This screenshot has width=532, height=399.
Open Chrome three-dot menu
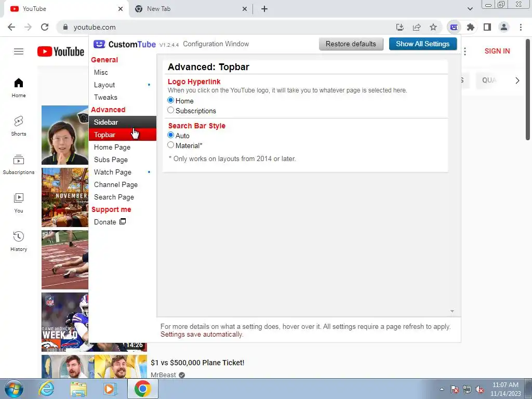[x=521, y=27]
